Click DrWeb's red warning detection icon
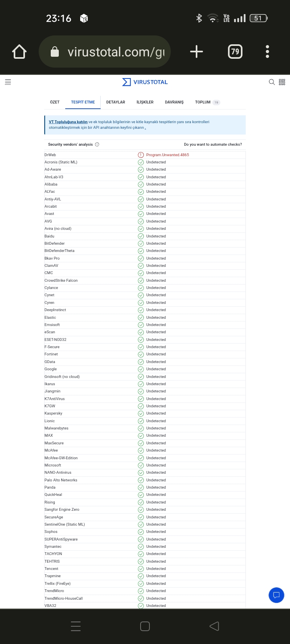Screen dimensions: 290x644 [x=141, y=155]
